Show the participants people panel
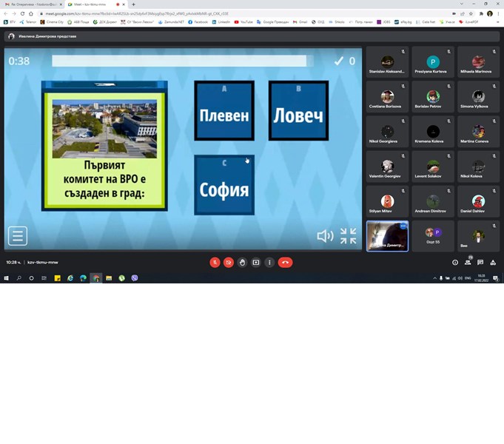The height and width of the screenshot is (444, 504). point(468,262)
